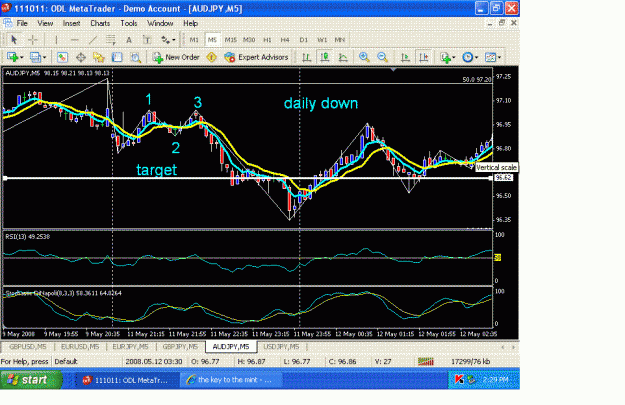Switch to the EURJPY,M5 chart tab

[130, 347]
